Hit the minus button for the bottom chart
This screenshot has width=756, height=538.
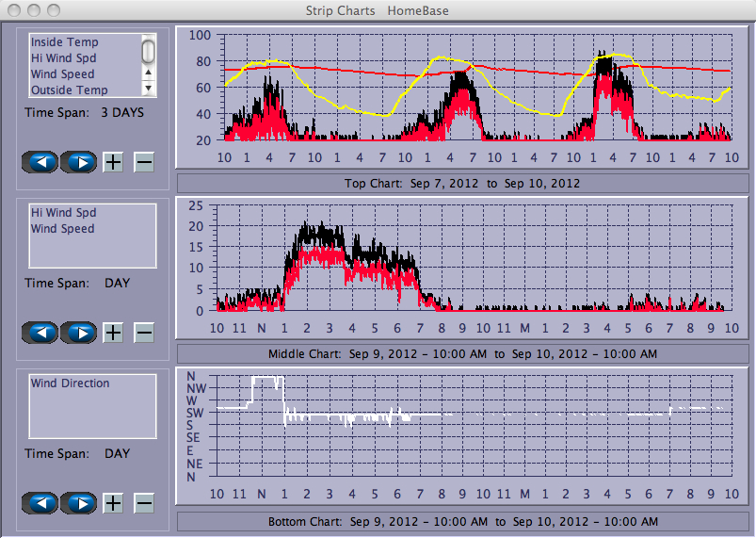coord(144,503)
